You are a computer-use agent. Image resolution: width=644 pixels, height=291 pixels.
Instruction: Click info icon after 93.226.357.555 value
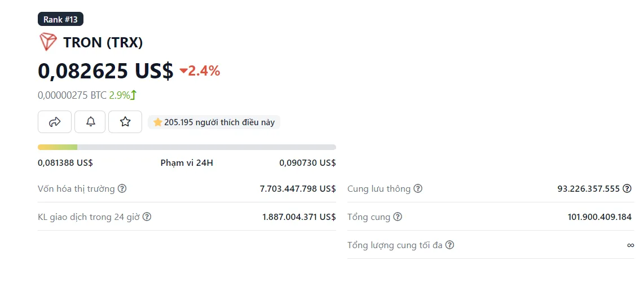(627, 189)
